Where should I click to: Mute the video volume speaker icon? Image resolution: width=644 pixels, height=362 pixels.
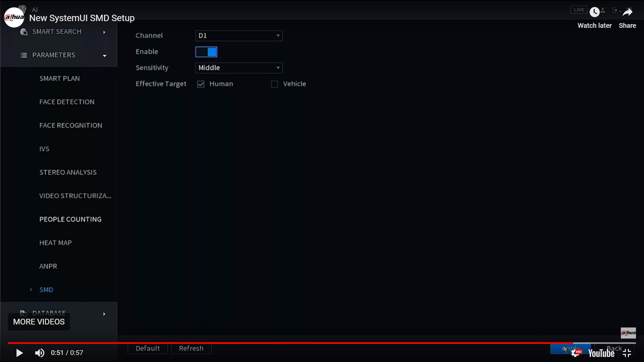(x=40, y=353)
